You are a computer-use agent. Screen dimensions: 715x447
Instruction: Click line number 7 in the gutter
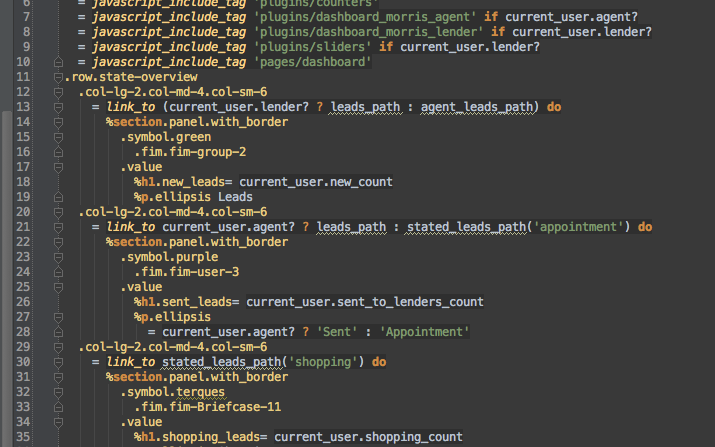[x=26, y=17]
